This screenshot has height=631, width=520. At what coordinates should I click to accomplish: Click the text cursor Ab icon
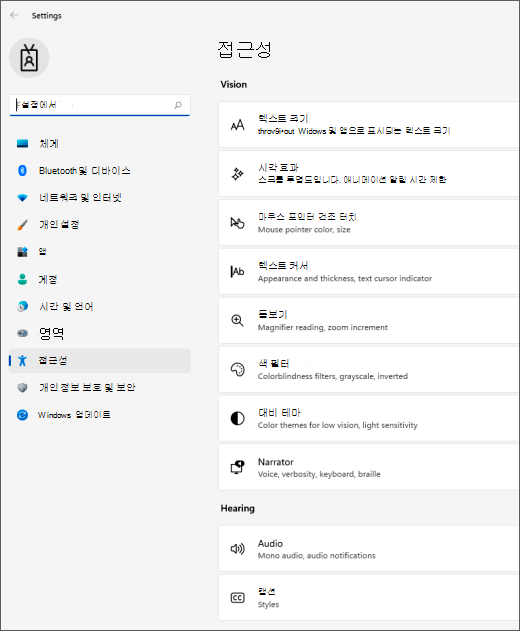point(237,272)
